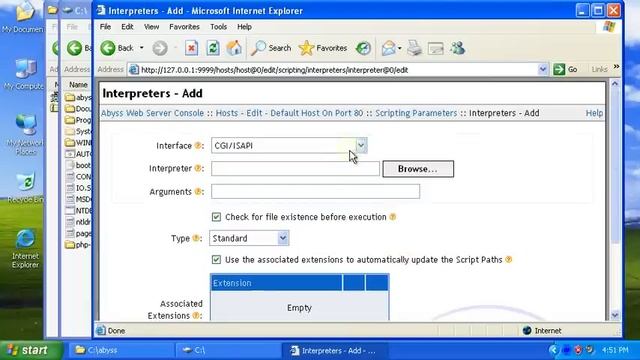Toggle automatic Script Paths update checkbox

[216, 259]
